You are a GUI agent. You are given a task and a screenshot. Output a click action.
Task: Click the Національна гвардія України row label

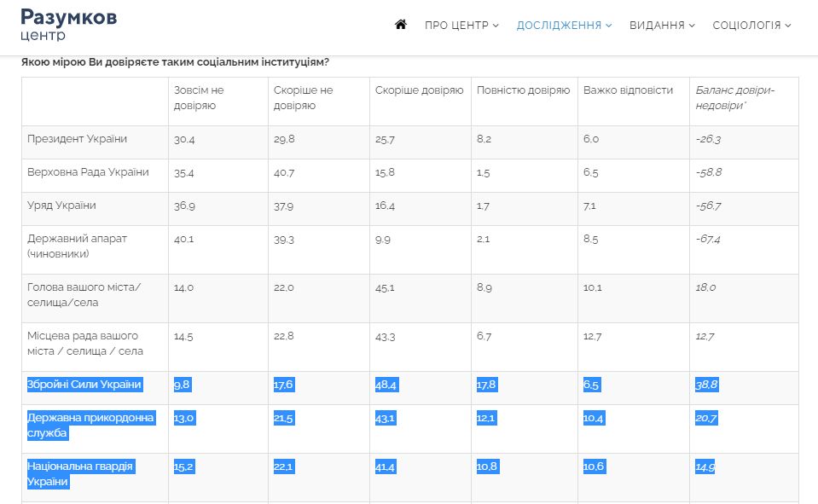[x=81, y=474]
